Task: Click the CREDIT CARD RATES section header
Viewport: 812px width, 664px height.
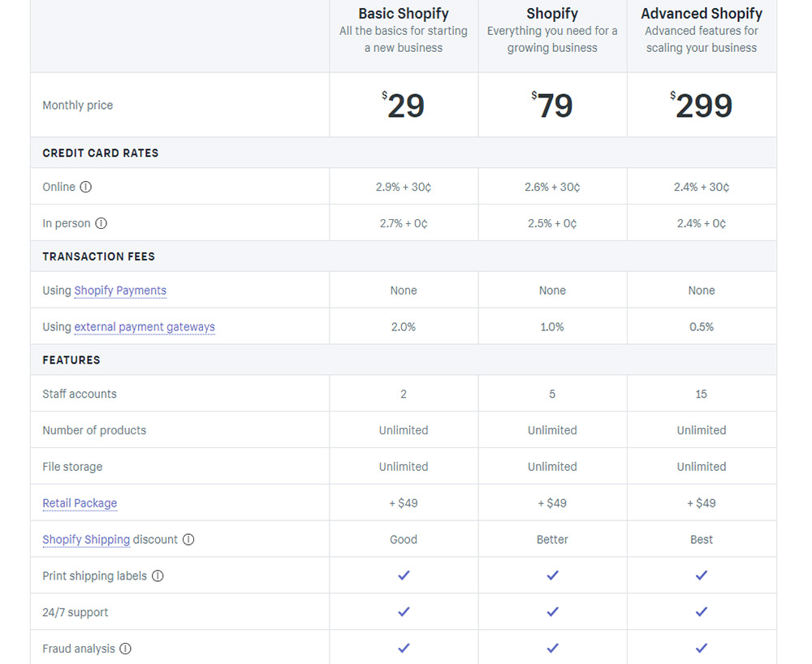Action: coord(101,153)
